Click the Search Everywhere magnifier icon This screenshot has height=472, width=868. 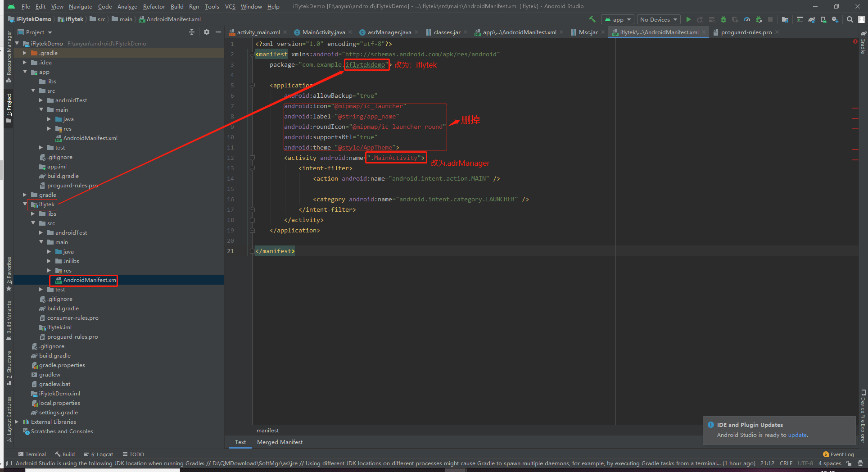click(x=850, y=19)
